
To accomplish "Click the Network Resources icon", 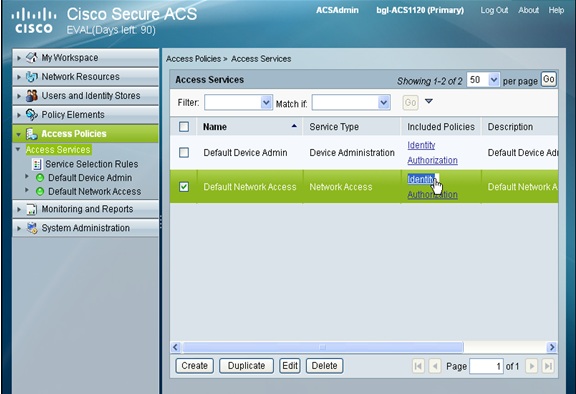I will coord(32,77).
